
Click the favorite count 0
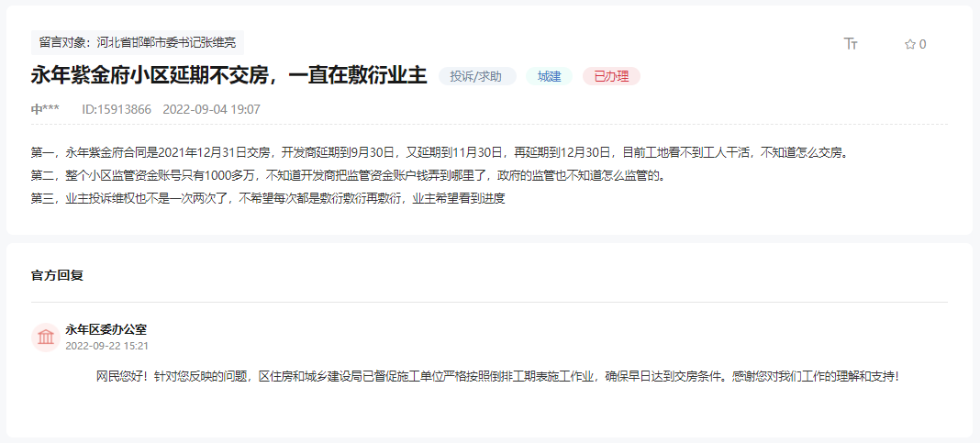(x=922, y=44)
